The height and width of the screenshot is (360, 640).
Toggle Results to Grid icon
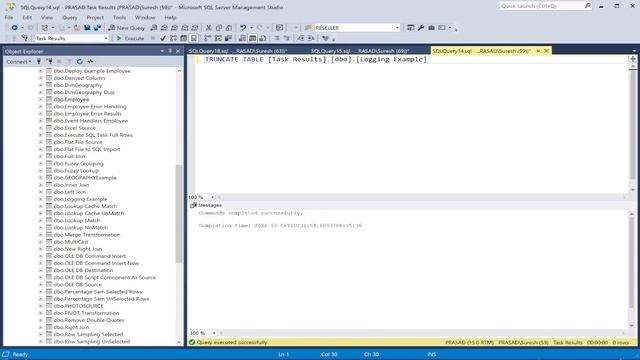tap(253, 38)
